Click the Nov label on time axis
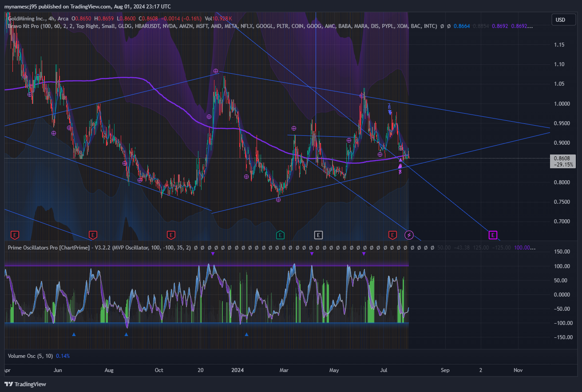Screen dimensions: 582x392 pos(518,370)
